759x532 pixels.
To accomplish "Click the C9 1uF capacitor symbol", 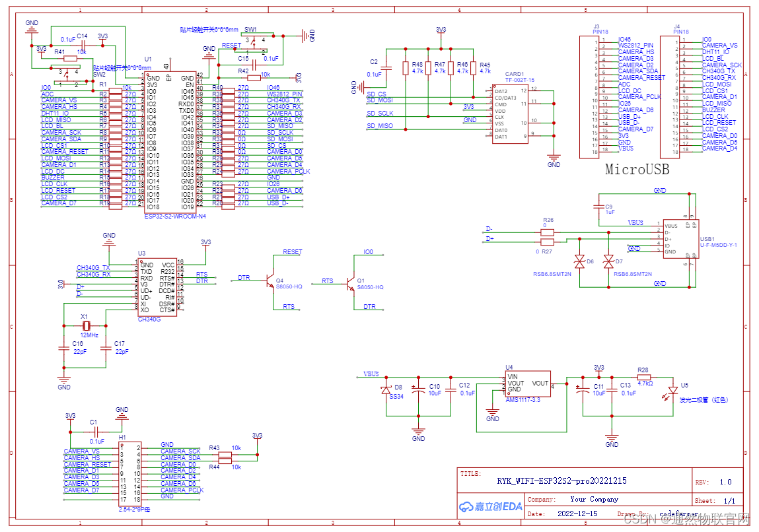I will [x=598, y=207].
